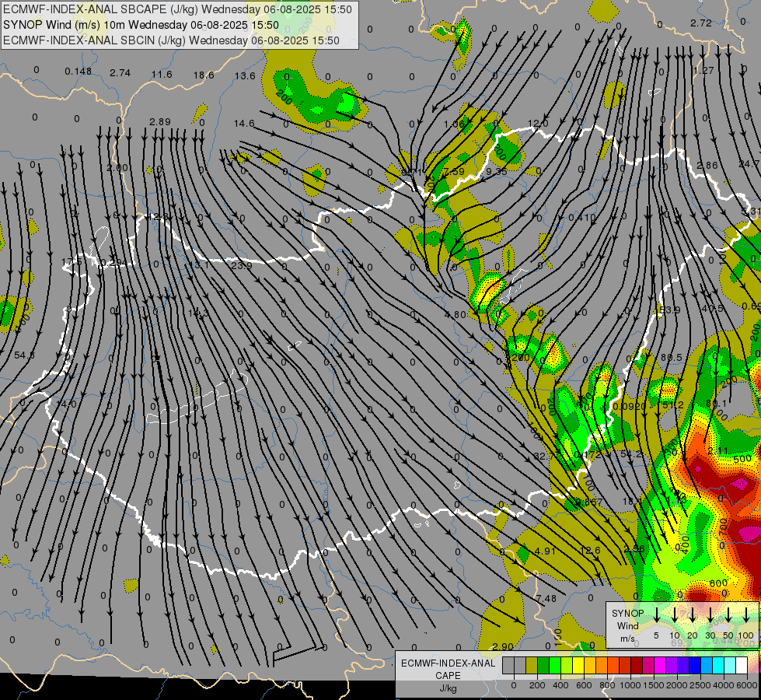
Task: Click the map value '13.6'
Action: pyautogui.click(x=245, y=75)
